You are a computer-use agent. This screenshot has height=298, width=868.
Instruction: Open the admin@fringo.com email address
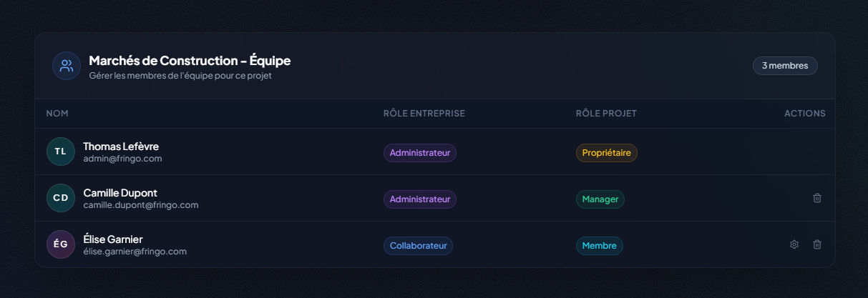pyautogui.click(x=122, y=159)
